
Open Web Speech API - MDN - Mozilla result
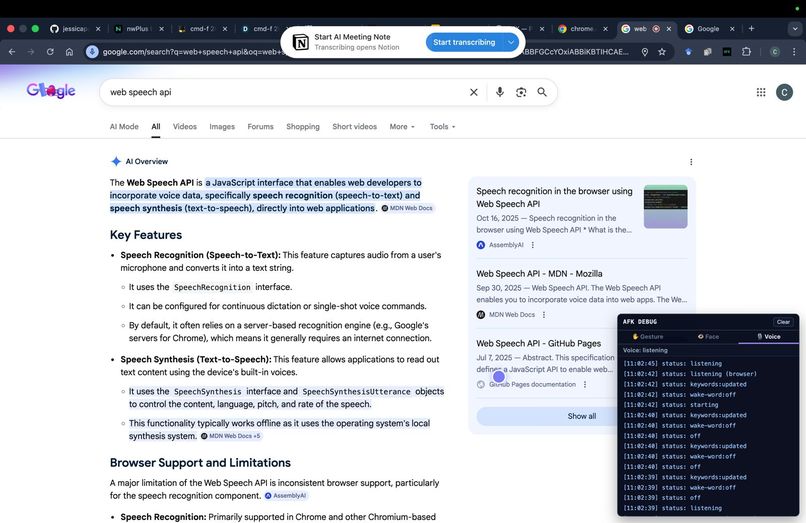[539, 274]
